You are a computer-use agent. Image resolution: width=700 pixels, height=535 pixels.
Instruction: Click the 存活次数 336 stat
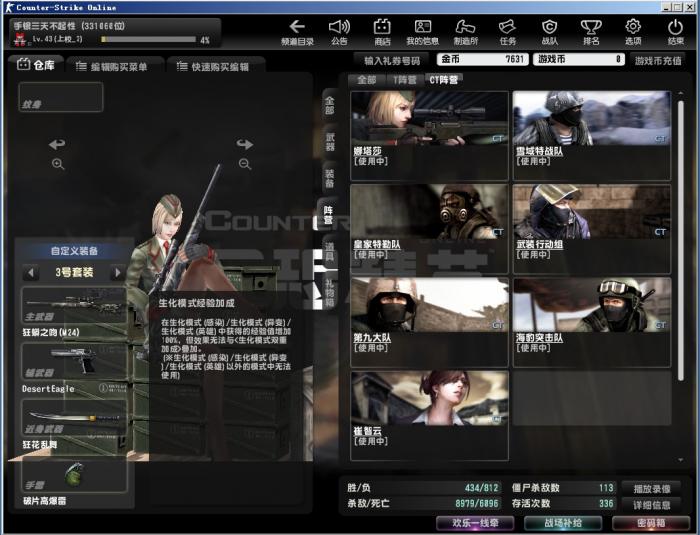click(x=562, y=503)
